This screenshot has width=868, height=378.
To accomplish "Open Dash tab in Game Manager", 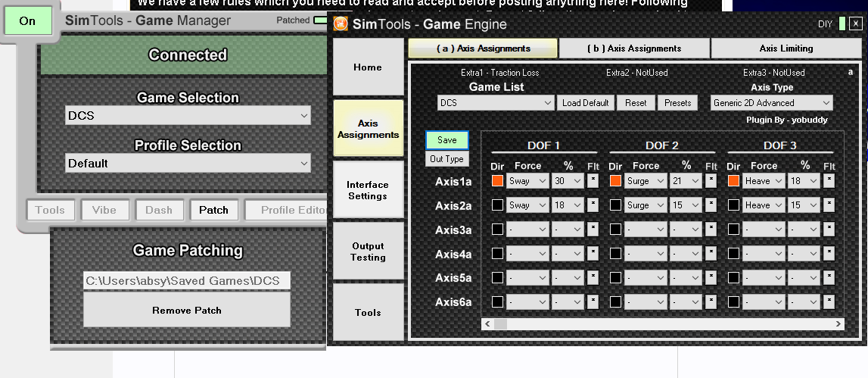I will (x=159, y=210).
